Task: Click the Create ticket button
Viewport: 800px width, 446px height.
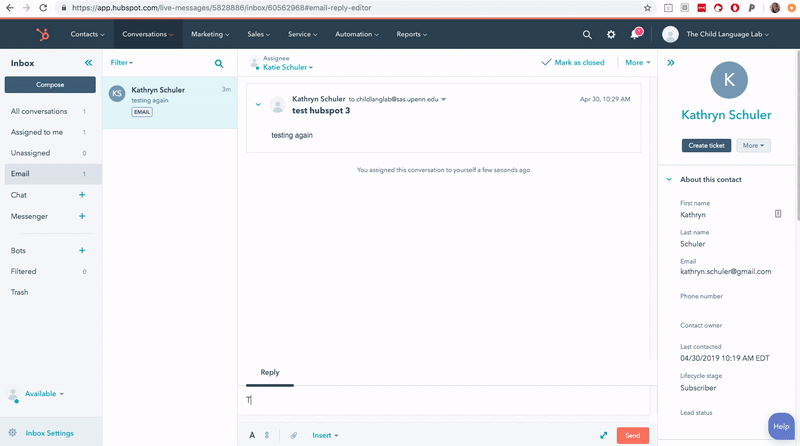Action: click(706, 145)
